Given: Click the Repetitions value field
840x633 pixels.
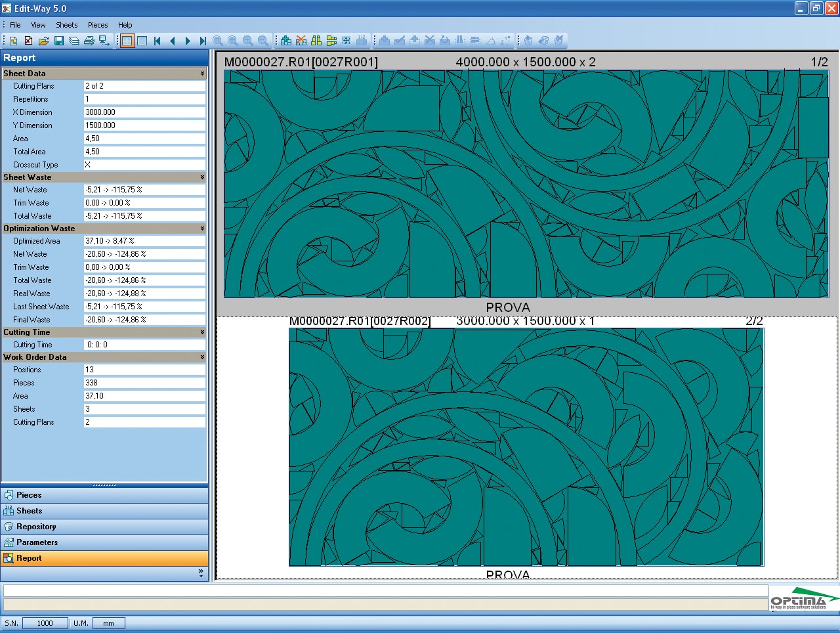Looking at the screenshot, I should [x=144, y=99].
